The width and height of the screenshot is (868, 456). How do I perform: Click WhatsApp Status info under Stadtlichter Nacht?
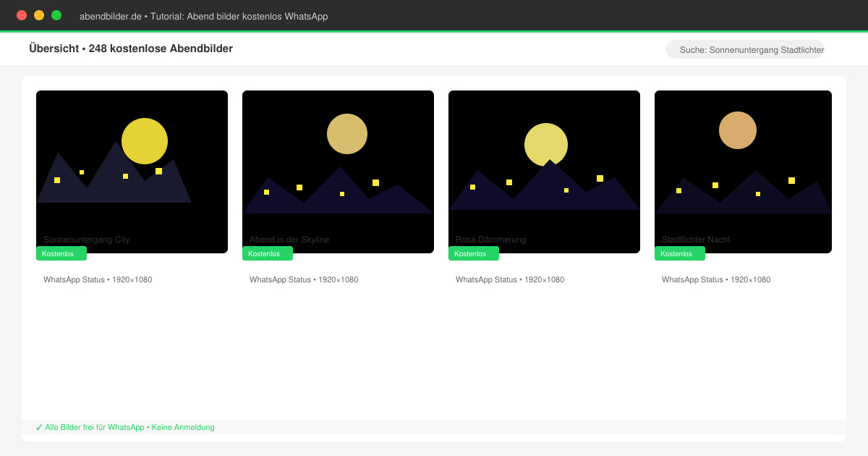click(x=716, y=279)
